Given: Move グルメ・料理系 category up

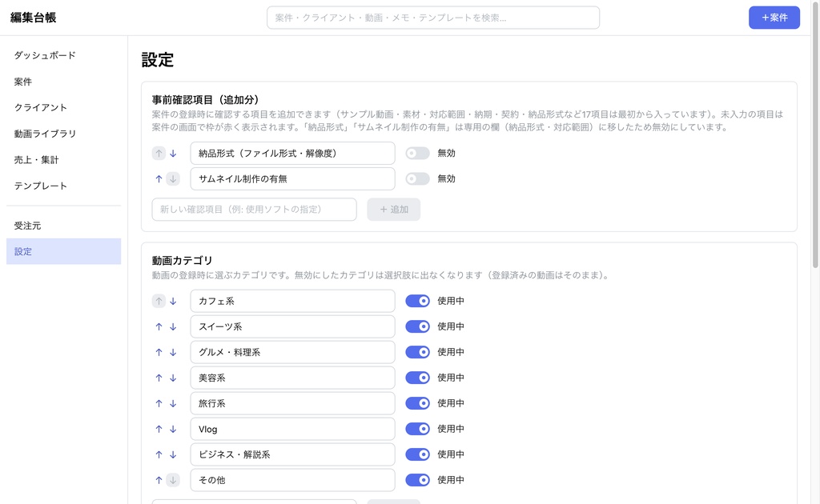Looking at the screenshot, I should pos(159,352).
